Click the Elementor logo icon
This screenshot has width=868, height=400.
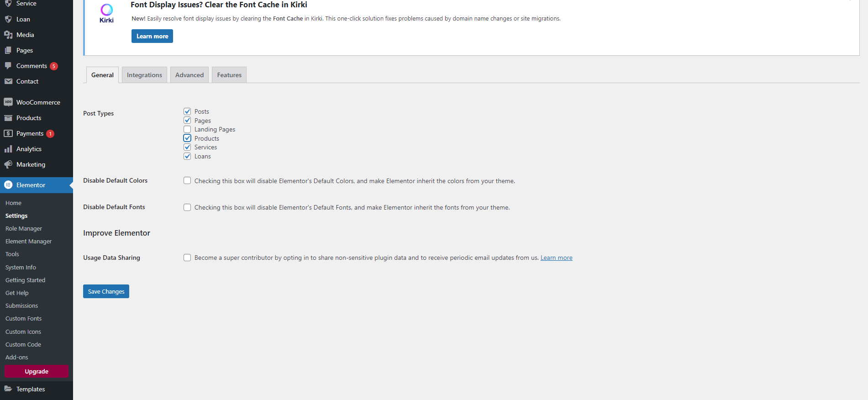click(x=8, y=185)
